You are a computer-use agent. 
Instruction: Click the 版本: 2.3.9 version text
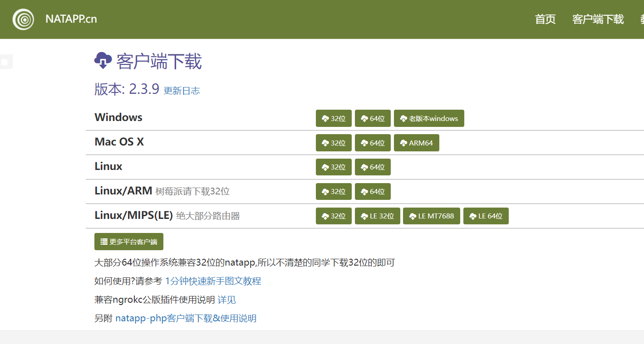pos(127,89)
